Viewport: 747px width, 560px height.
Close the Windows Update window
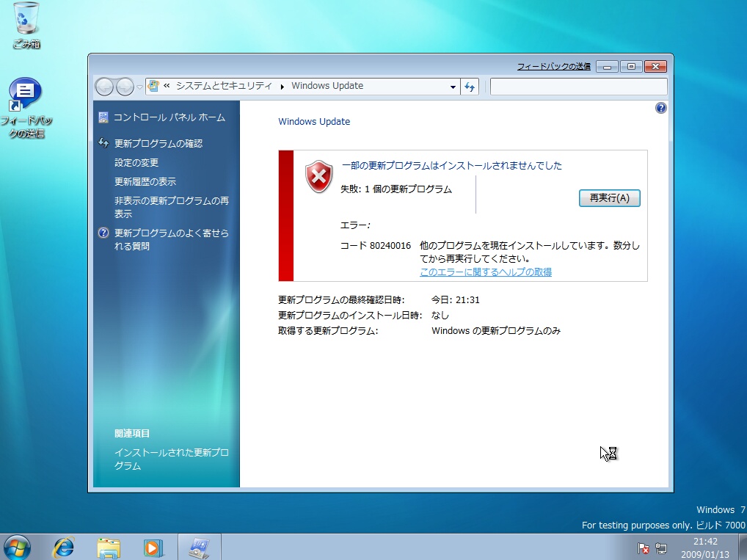[655, 67]
